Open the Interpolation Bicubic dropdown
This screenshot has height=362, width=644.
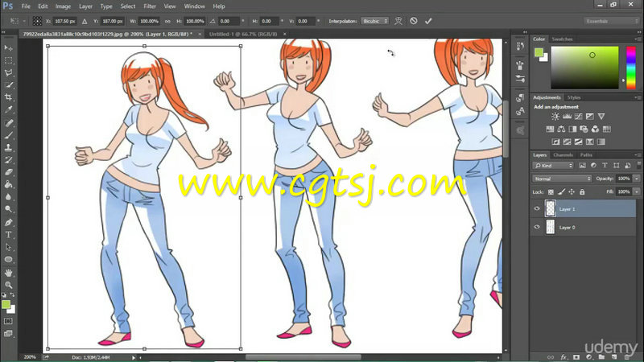(374, 21)
